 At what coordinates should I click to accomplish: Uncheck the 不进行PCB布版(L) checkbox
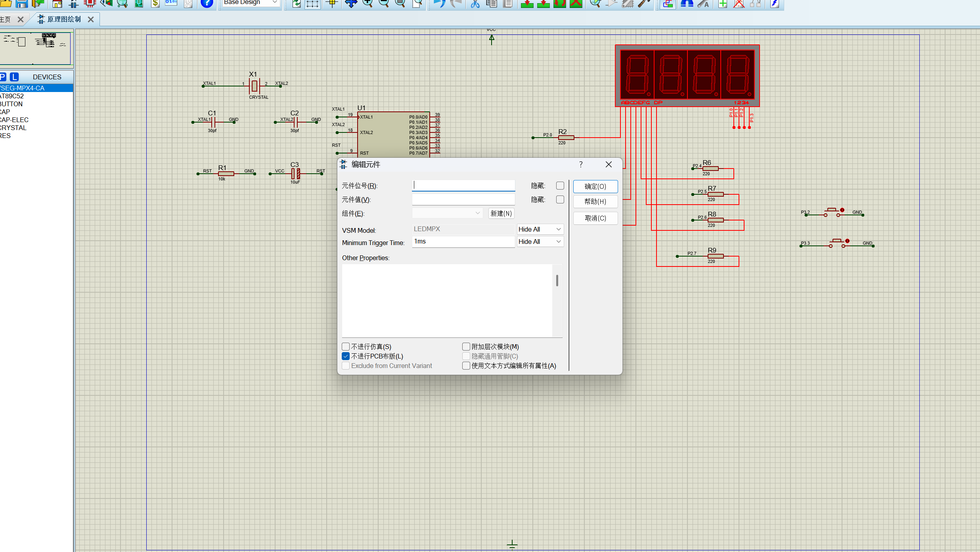click(346, 356)
